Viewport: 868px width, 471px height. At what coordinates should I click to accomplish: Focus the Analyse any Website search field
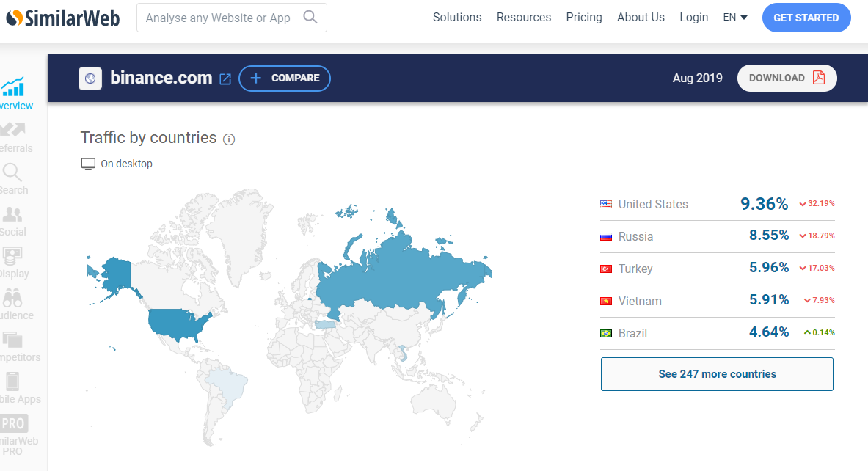[231, 18]
